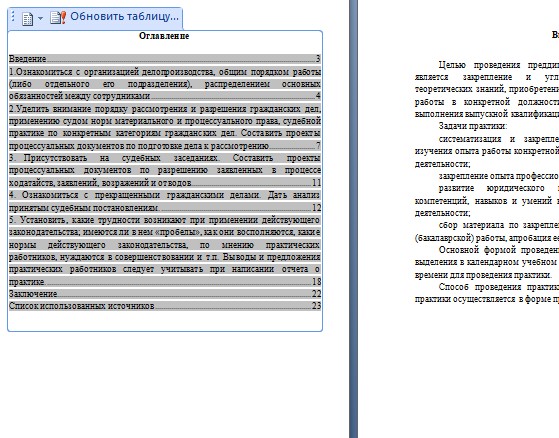The height and width of the screenshot is (438, 559).
Task: Click page number 7 in the contents
Action: (318, 146)
